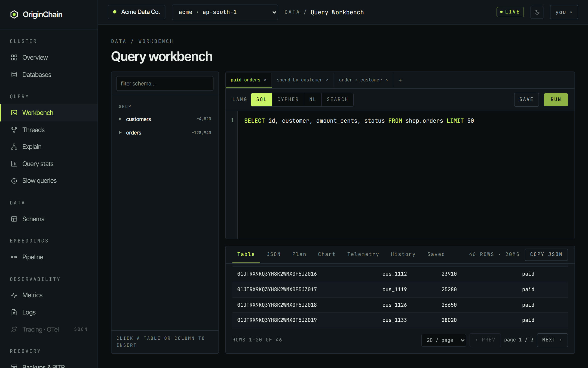This screenshot has width=588, height=368.
Task: Open the Telemetry results tab
Action: pos(363,254)
